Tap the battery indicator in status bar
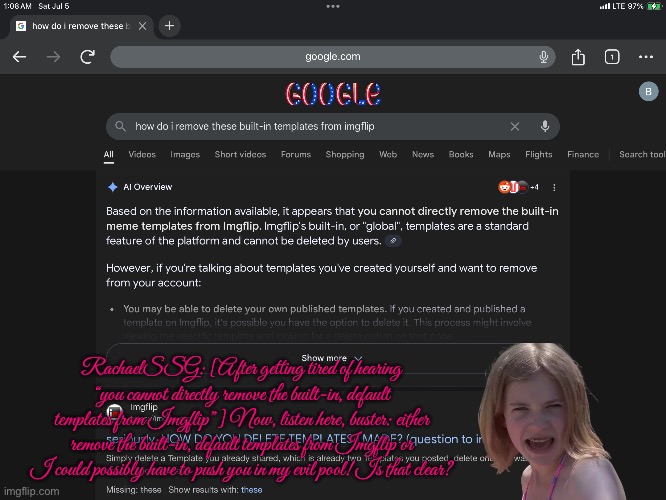The image size is (666, 500). click(x=654, y=6)
